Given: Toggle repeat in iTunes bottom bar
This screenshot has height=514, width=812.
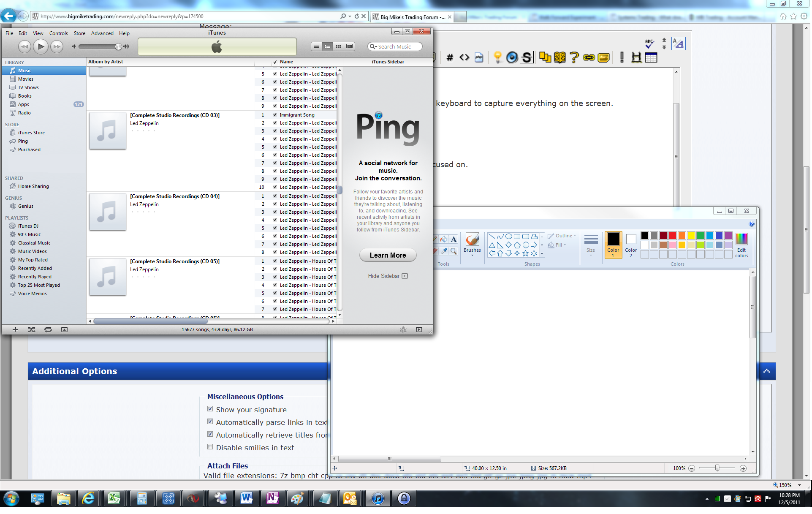Looking at the screenshot, I should click(x=48, y=329).
